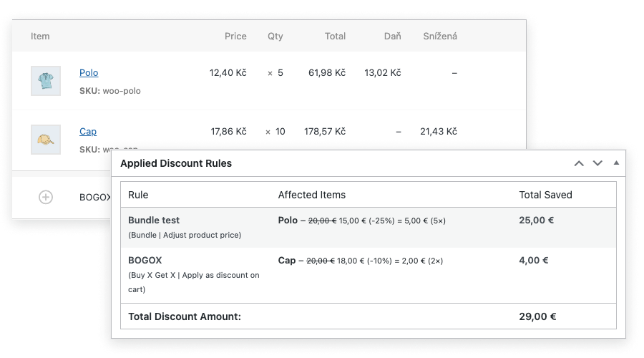644x358 pixels.
Task: Move Applied Discount Rules panel down
Action: (597, 163)
